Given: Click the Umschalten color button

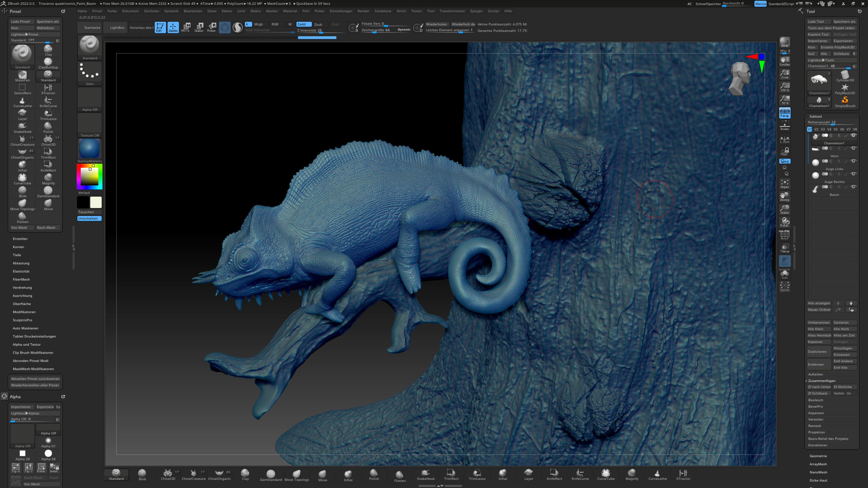Looking at the screenshot, I should click(x=89, y=218).
